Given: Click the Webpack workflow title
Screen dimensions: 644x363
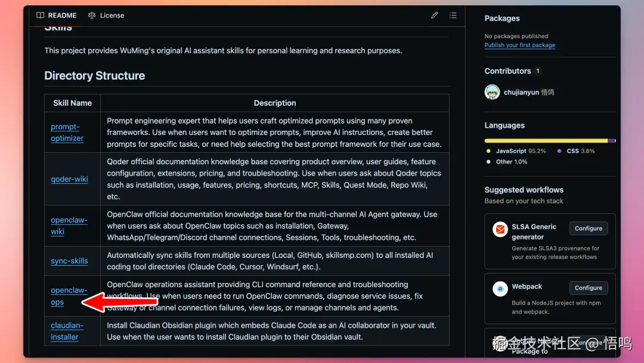Looking at the screenshot, I should [x=527, y=286].
